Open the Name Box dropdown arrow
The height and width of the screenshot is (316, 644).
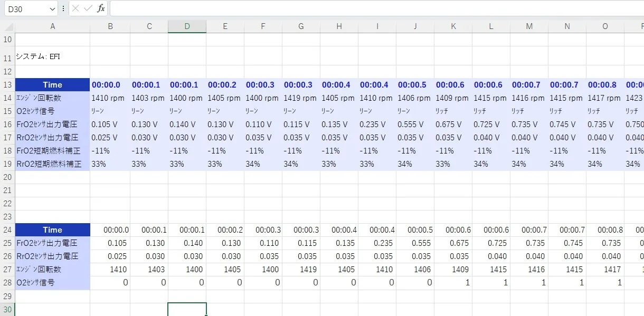pyautogui.click(x=52, y=9)
